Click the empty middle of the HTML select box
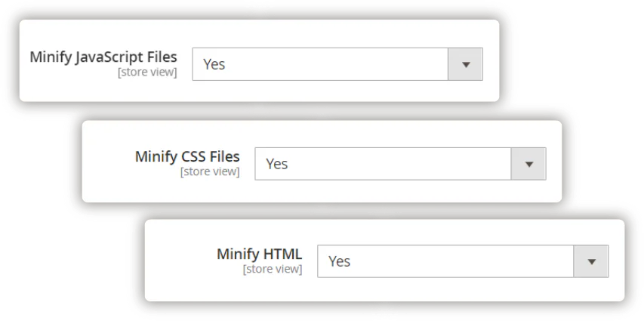The image size is (644, 321). (x=453, y=261)
